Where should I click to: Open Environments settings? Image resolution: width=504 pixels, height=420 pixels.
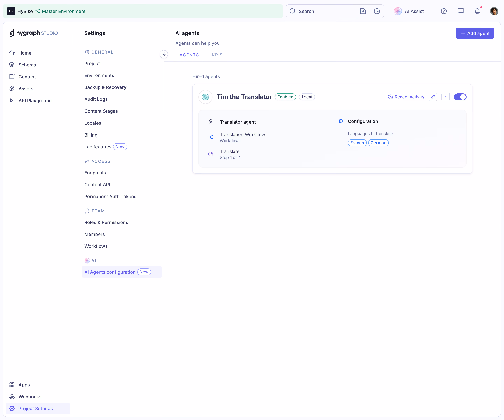click(x=99, y=76)
